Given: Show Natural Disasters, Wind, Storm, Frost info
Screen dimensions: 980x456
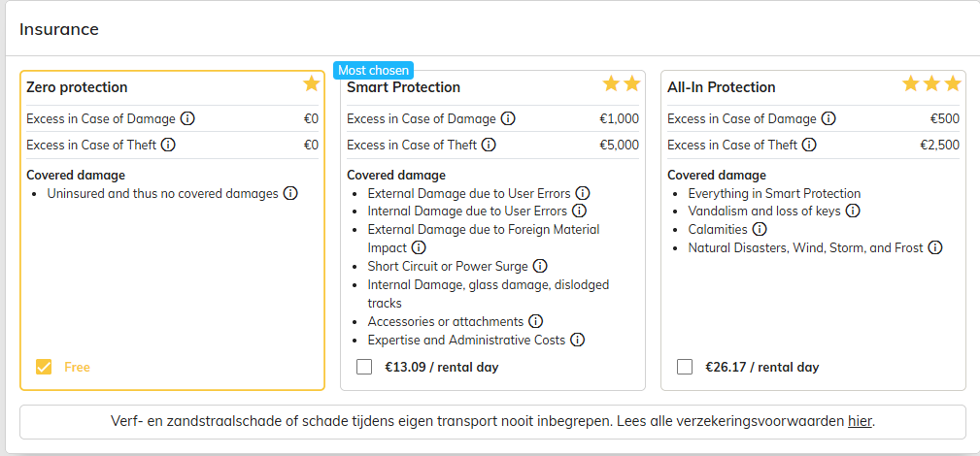Looking at the screenshot, I should [x=934, y=247].
